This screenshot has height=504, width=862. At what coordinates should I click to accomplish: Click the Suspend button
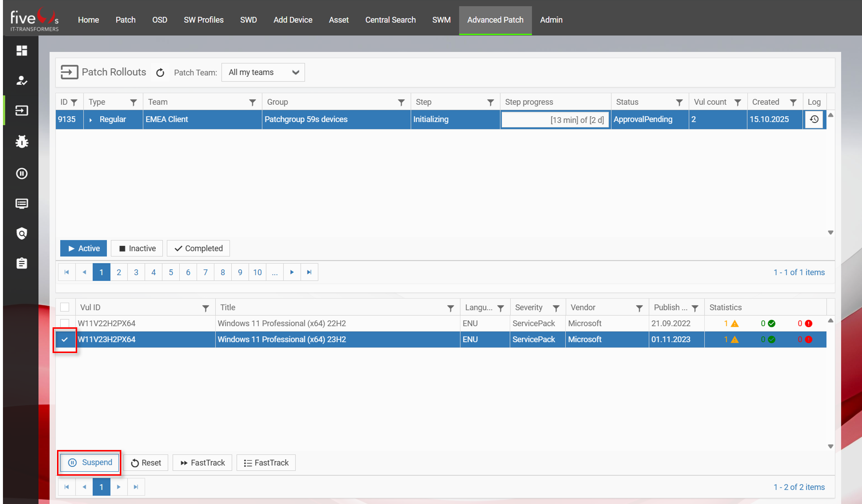pos(90,462)
